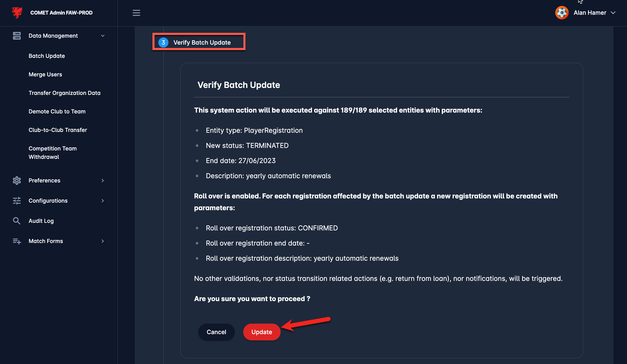The image size is (627, 364).
Task: Open Batch Update in sidebar
Action: click(x=47, y=56)
